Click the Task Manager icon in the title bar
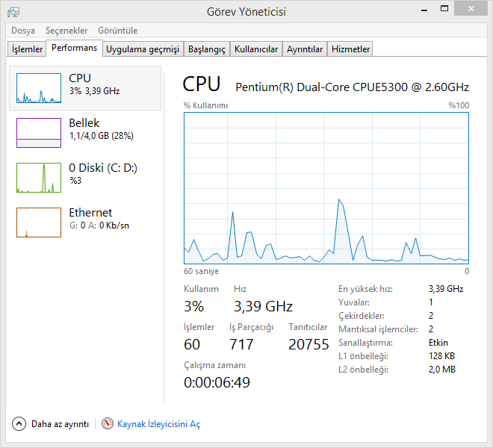This screenshot has height=448, width=493. pos(13,11)
